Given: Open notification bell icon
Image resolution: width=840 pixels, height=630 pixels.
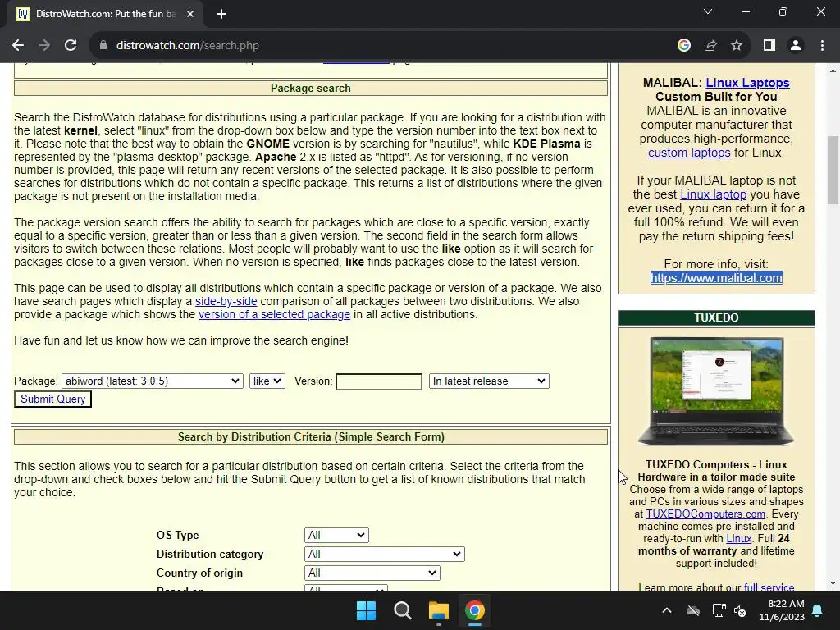Looking at the screenshot, I should pyautogui.click(x=818, y=610).
